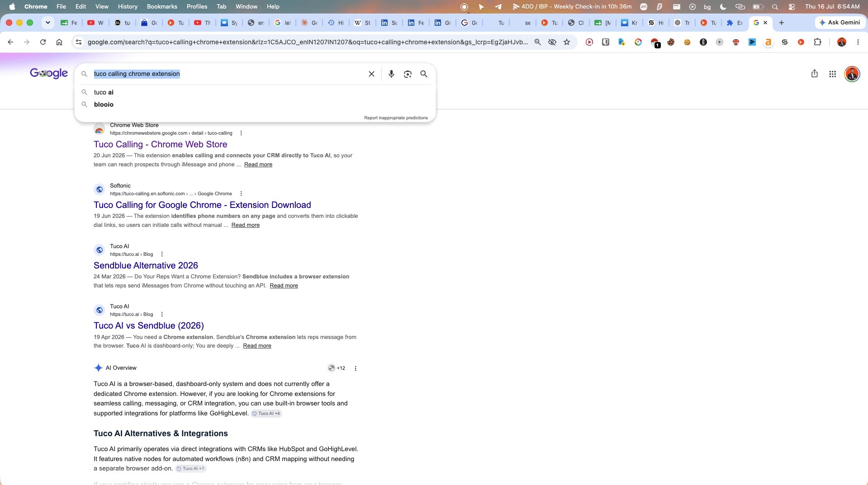Open the Chrome extensions puzzle icon

(x=817, y=42)
